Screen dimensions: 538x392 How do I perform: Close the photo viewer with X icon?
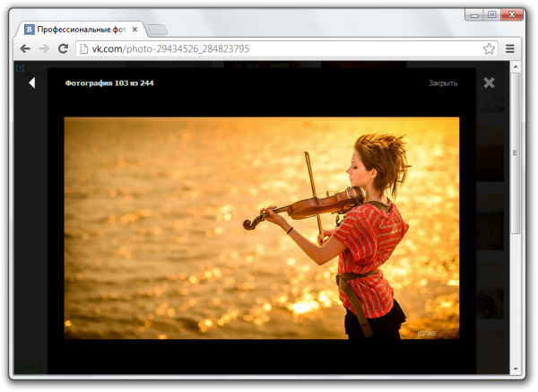(x=489, y=83)
